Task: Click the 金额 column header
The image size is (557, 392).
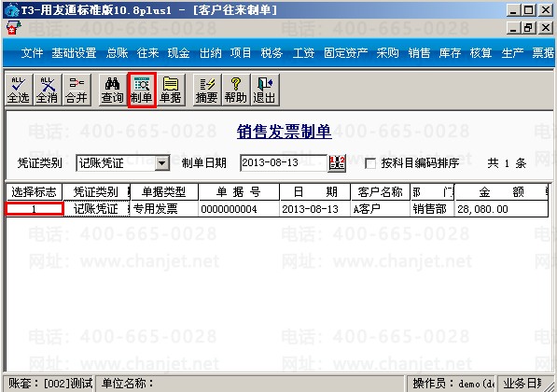Action: pyautogui.click(x=501, y=192)
